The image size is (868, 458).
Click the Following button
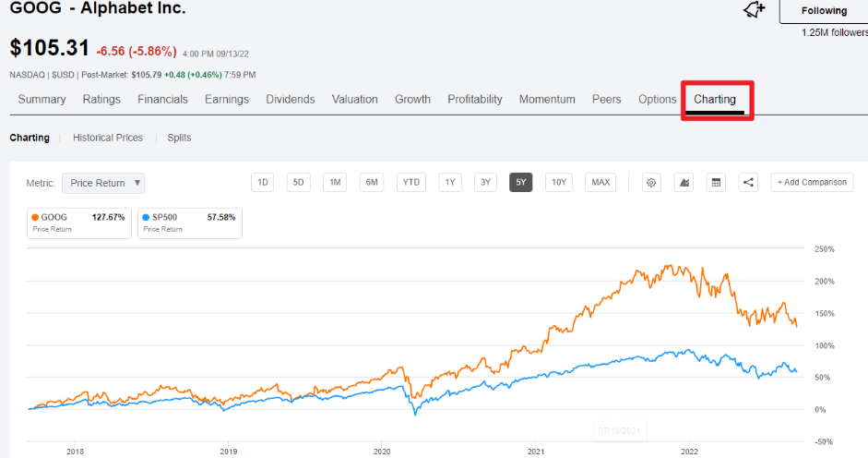pyautogui.click(x=824, y=11)
